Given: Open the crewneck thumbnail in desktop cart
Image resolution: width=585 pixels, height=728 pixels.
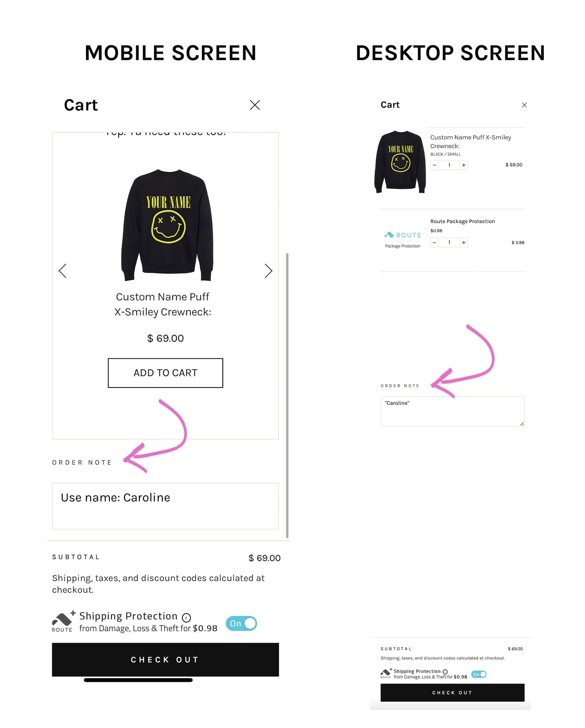Looking at the screenshot, I should tap(400, 162).
